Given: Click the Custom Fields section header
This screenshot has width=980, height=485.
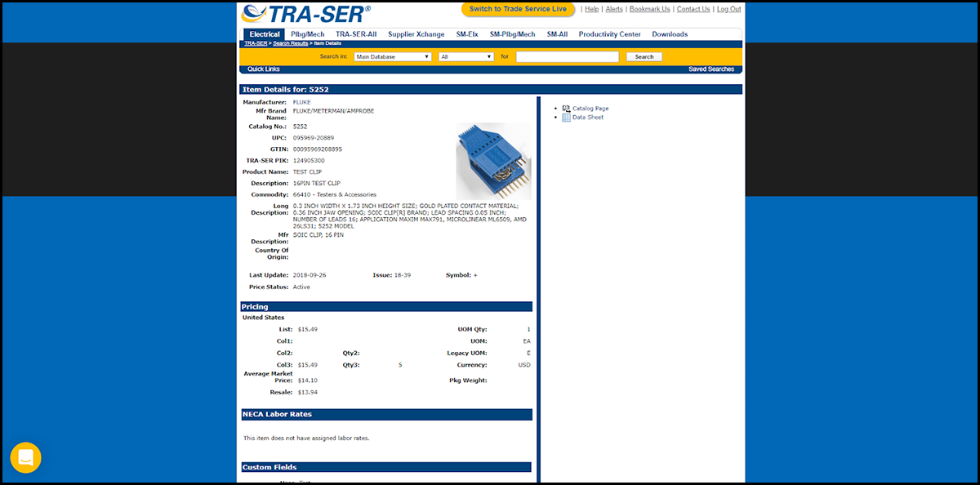Looking at the screenshot, I should pos(386,467).
